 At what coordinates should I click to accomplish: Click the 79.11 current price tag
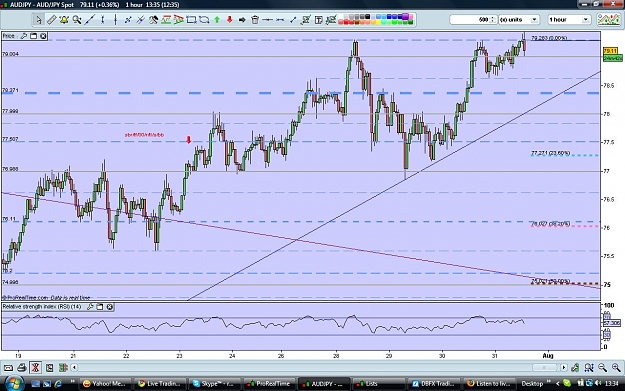coord(610,51)
